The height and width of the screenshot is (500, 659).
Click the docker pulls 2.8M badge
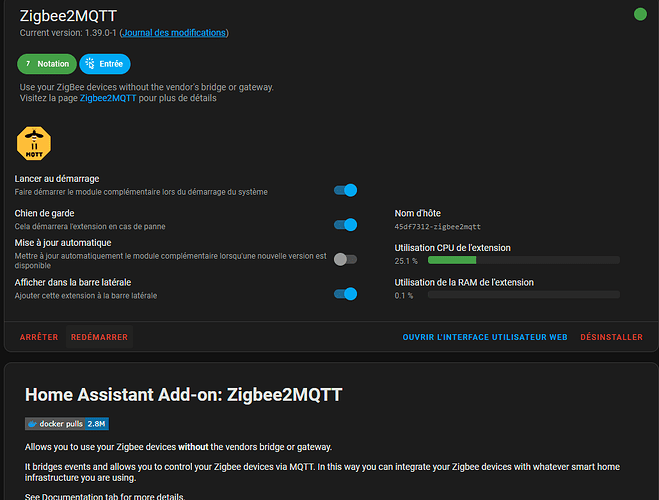pyautogui.click(x=67, y=424)
